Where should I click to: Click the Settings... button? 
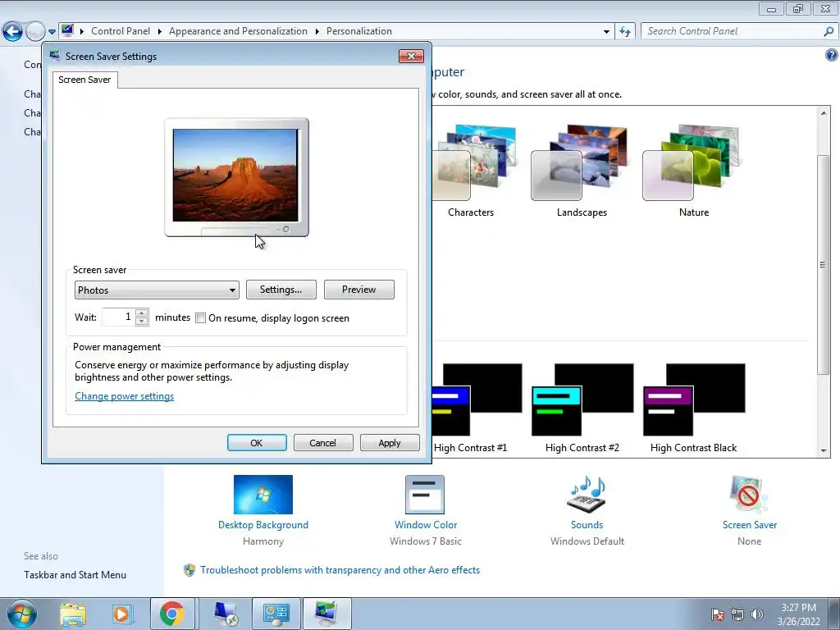click(x=281, y=290)
